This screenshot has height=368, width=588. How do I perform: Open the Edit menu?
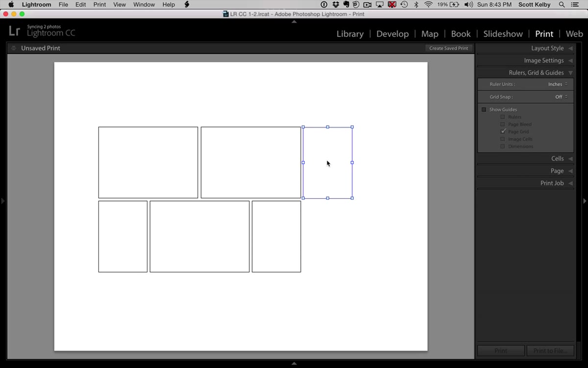pos(80,4)
